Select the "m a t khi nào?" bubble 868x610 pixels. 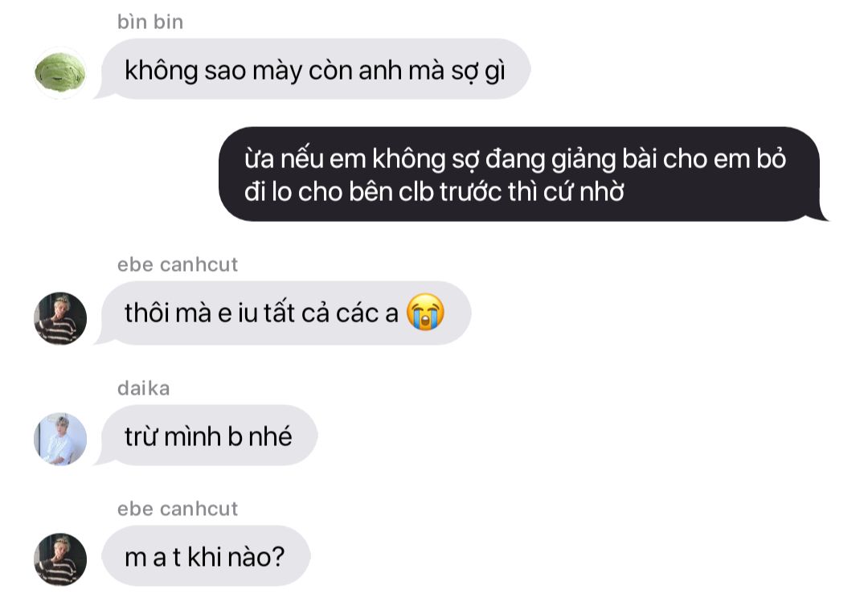click(x=204, y=556)
